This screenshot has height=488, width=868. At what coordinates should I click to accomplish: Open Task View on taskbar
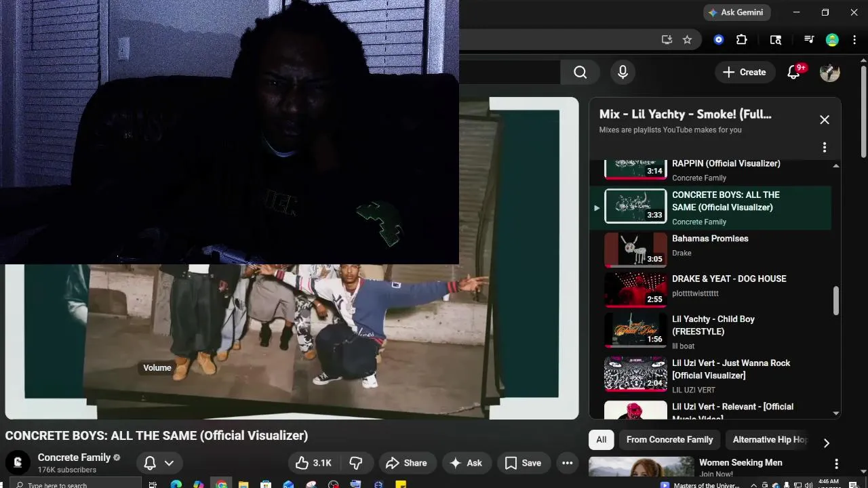click(153, 484)
